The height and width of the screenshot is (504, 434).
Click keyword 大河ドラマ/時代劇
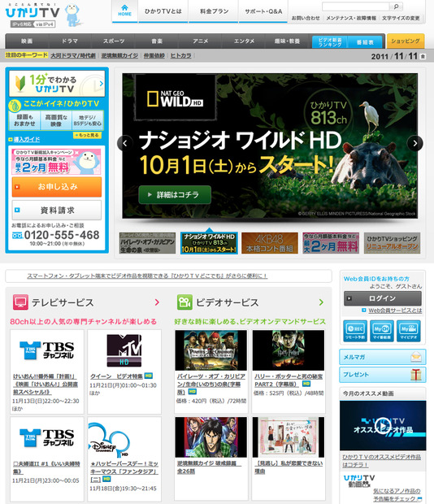(73, 55)
